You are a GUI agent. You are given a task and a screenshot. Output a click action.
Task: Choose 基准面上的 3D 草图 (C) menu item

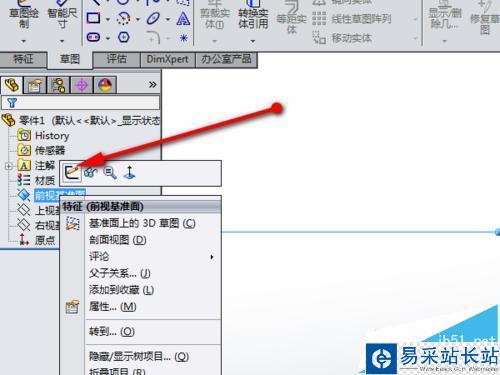142,223
